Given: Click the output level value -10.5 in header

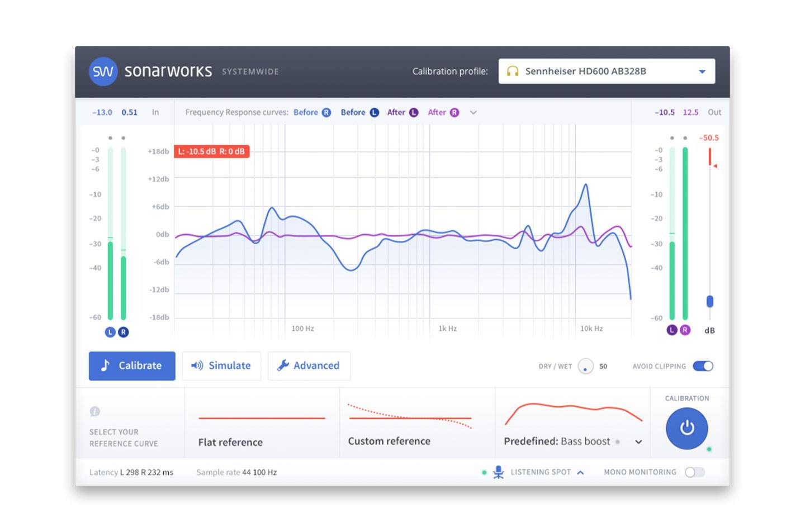Looking at the screenshot, I should pos(665,112).
